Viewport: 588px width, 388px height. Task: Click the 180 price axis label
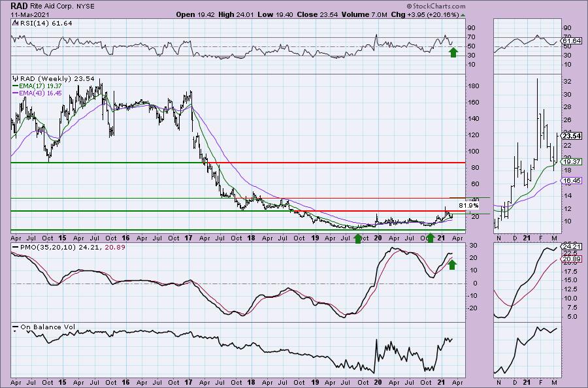pyautogui.click(x=474, y=86)
